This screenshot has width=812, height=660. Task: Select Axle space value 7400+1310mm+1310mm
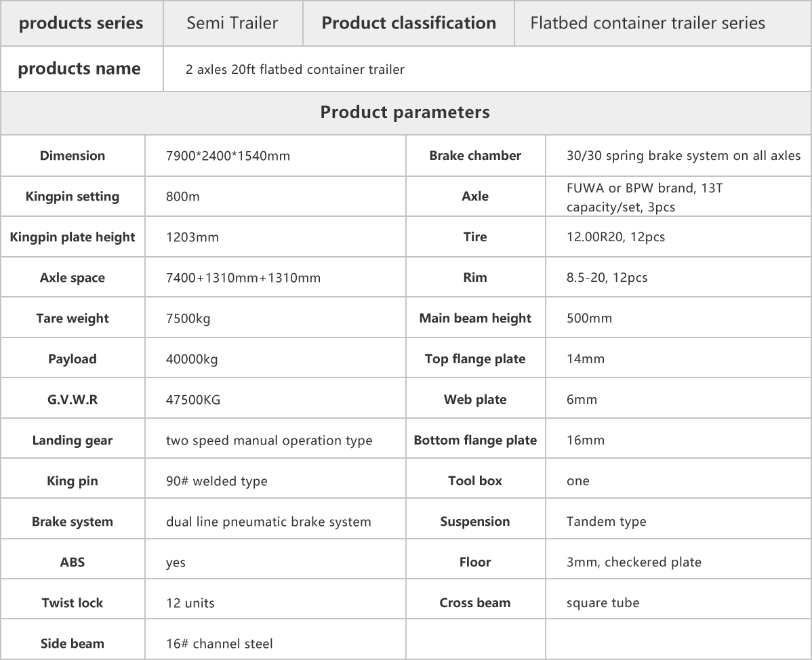243,278
